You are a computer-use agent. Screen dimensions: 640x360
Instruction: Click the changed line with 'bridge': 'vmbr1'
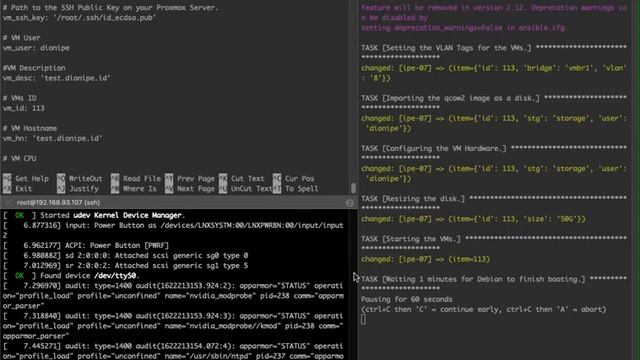[494, 73]
